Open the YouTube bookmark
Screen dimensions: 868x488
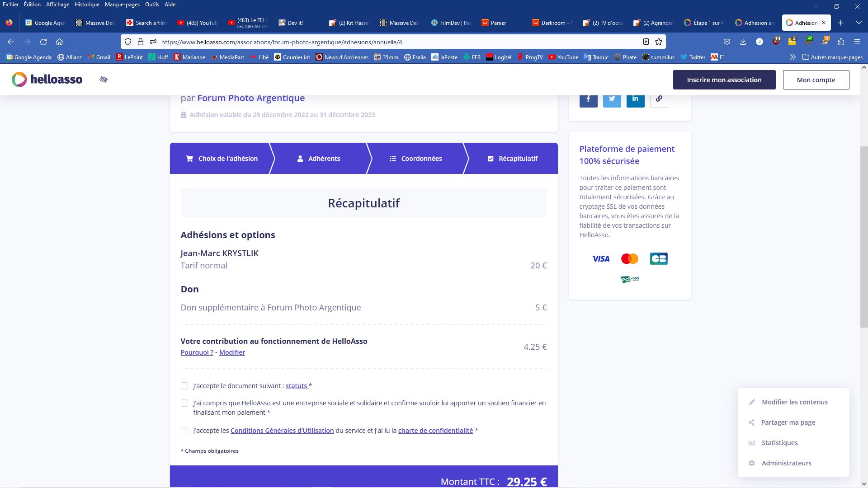563,57
